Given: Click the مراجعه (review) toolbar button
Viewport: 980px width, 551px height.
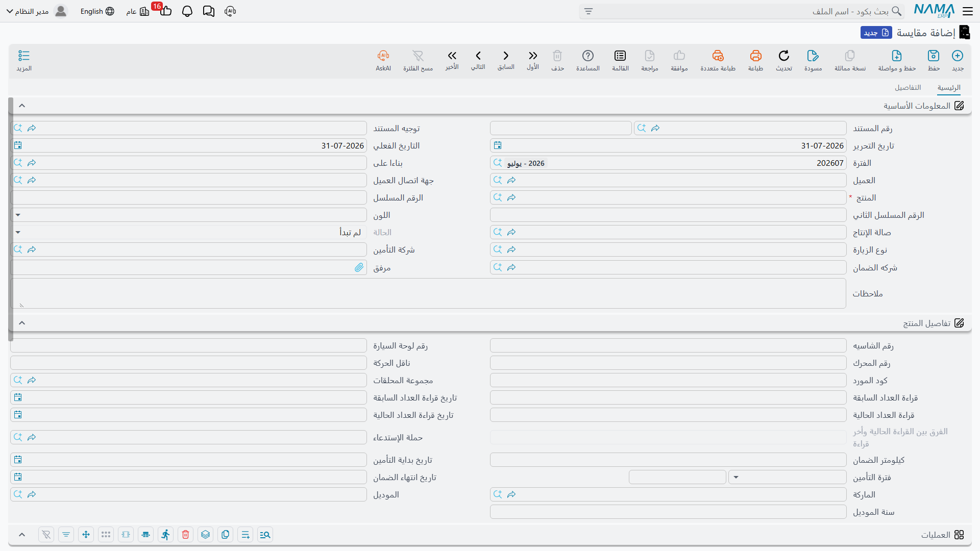Looking at the screenshot, I should pyautogui.click(x=650, y=60).
